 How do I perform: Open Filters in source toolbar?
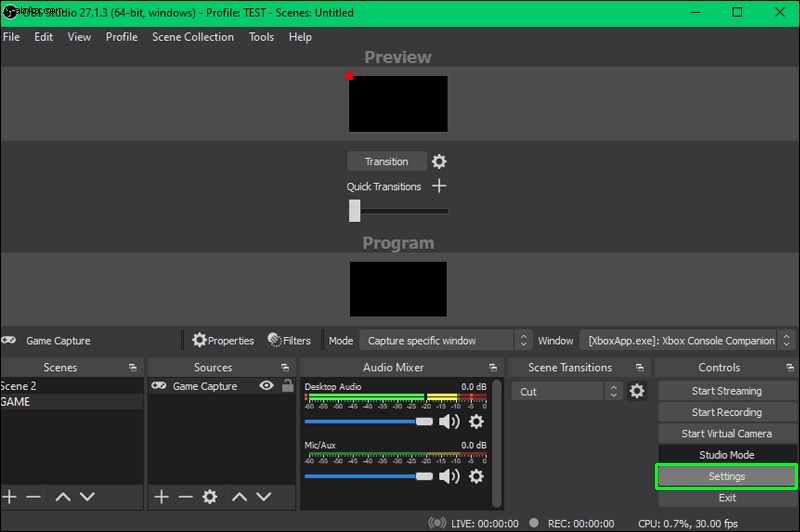[x=289, y=340]
